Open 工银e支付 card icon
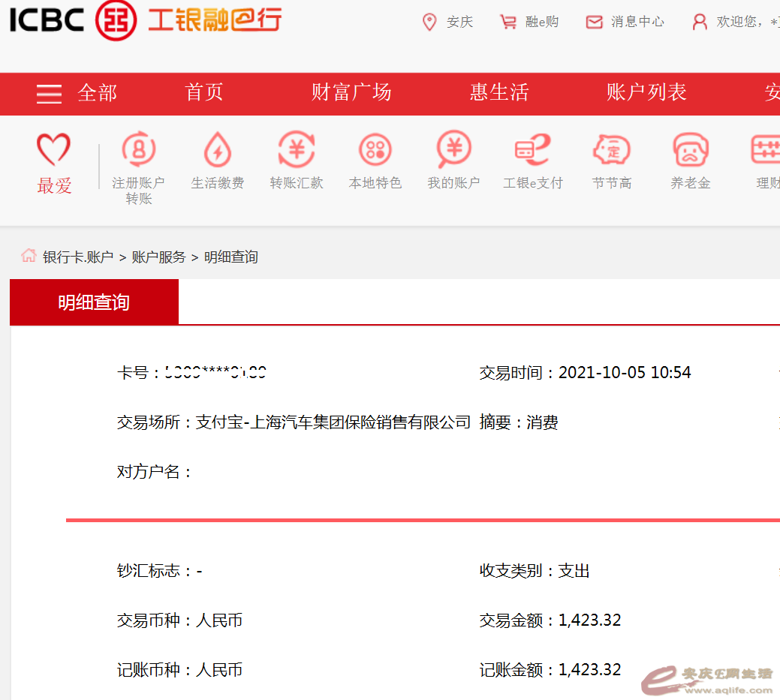Viewport: 780px width, 700px height. coord(532,150)
